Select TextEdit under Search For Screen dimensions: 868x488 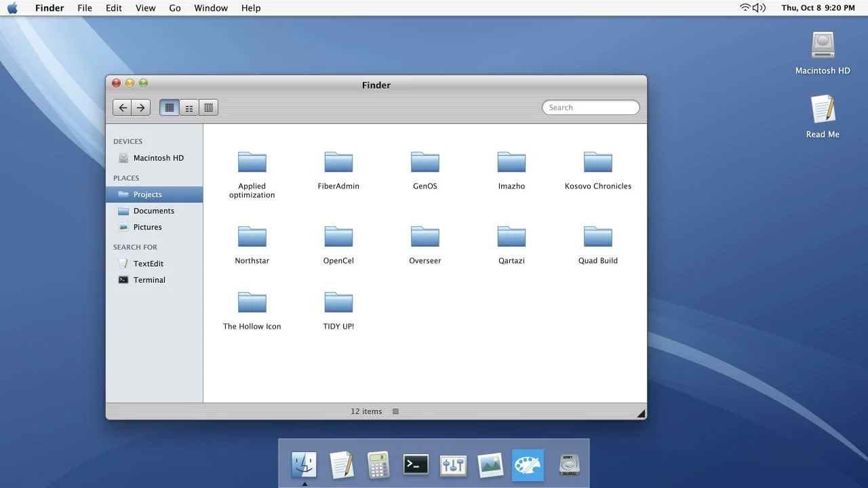point(154,264)
